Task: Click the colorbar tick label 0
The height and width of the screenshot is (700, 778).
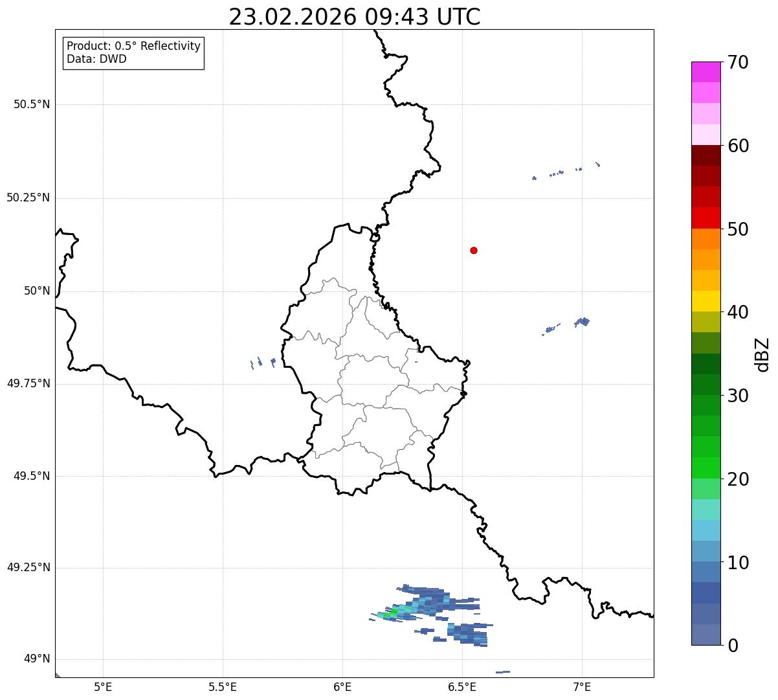Action: click(733, 646)
